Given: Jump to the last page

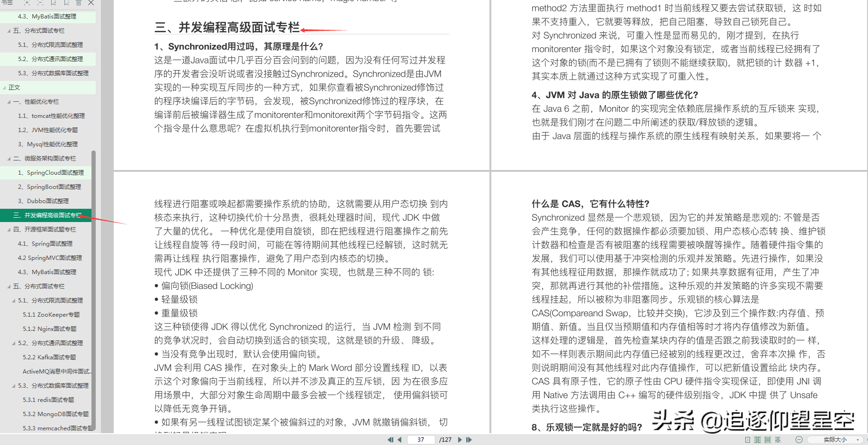Looking at the screenshot, I should [x=469, y=440].
